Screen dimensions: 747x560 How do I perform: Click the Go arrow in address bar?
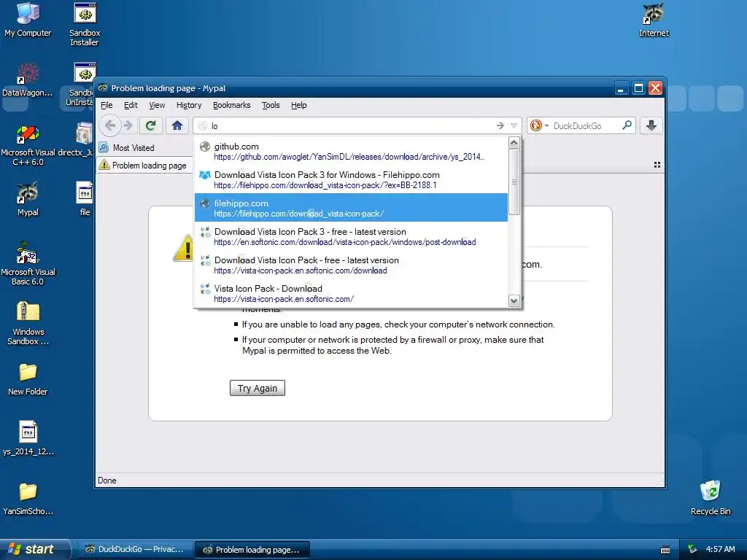[x=500, y=125]
